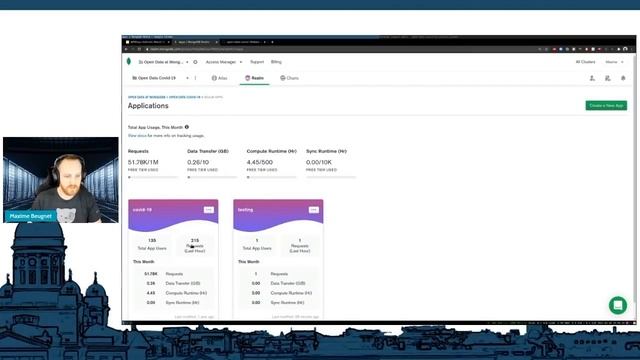Click the Sync Runtime usage progress bar

click(x=331, y=177)
